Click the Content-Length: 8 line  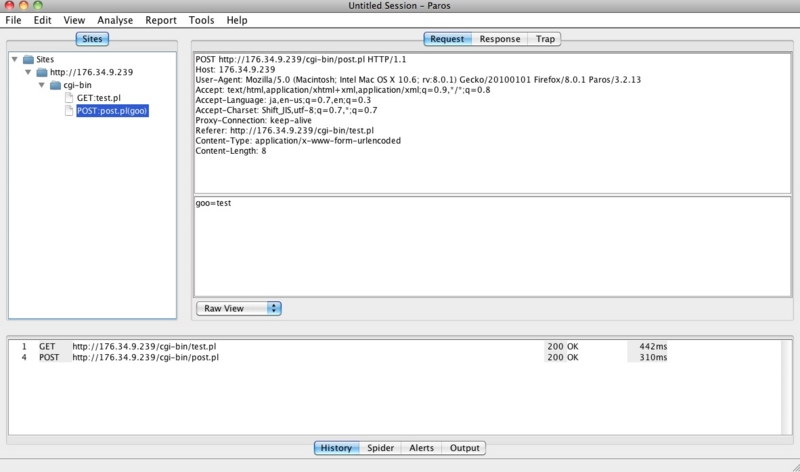click(x=231, y=151)
